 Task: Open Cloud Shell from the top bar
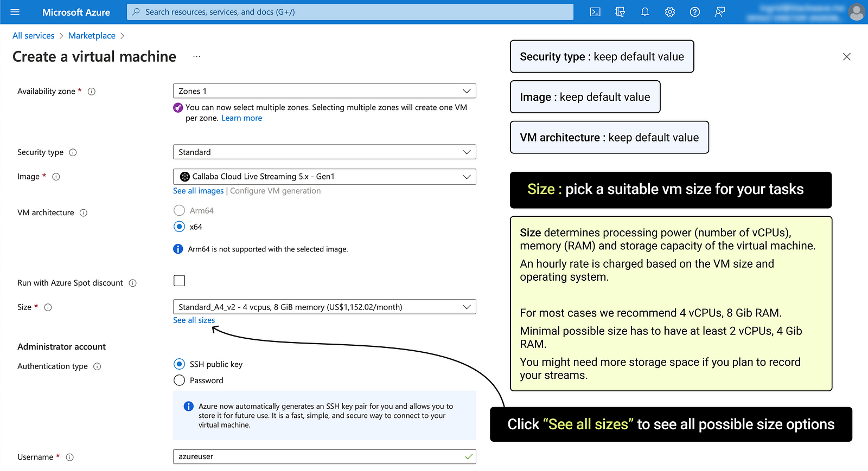click(595, 12)
